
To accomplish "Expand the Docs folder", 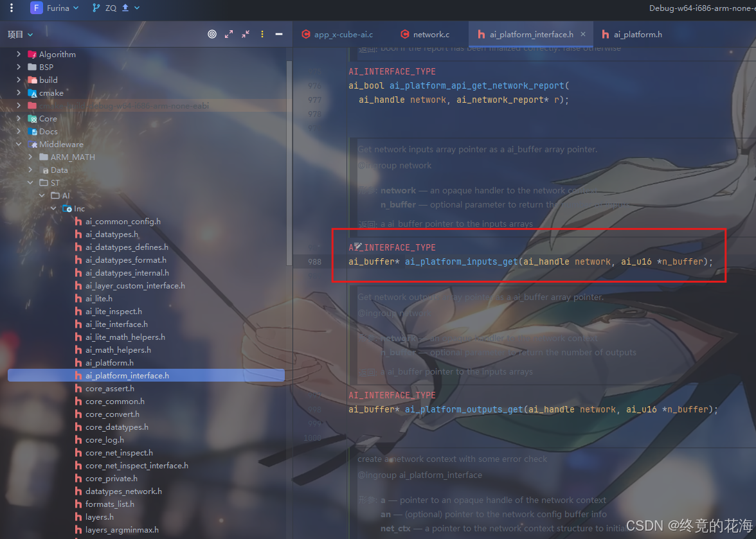I will pyautogui.click(x=19, y=131).
